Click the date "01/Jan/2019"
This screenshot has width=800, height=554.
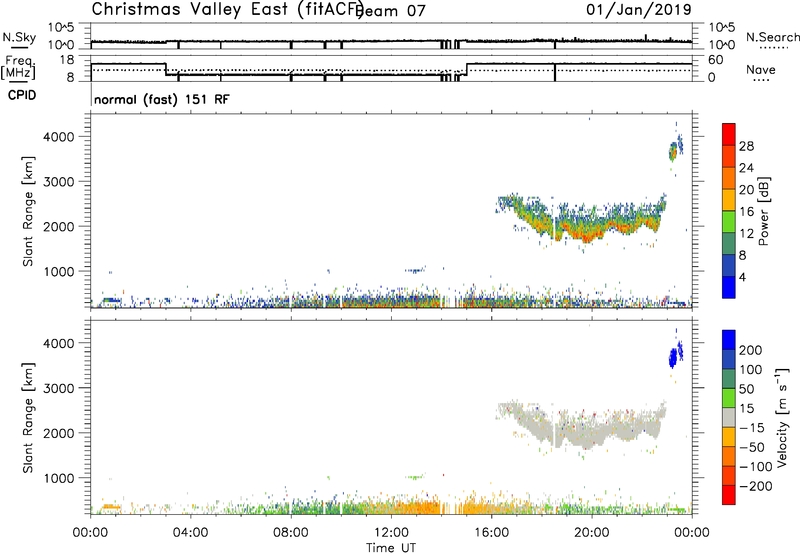pyautogui.click(x=639, y=9)
